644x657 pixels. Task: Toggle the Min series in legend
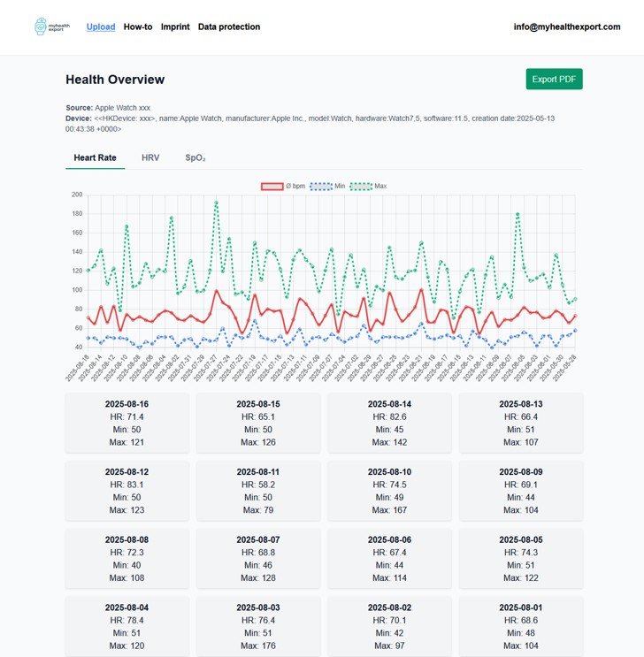(340, 187)
